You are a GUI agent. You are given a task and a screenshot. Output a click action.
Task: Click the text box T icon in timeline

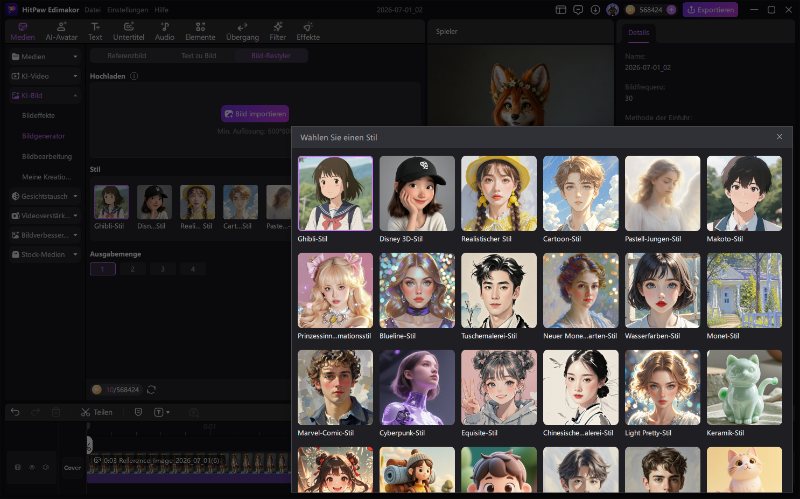(158, 412)
